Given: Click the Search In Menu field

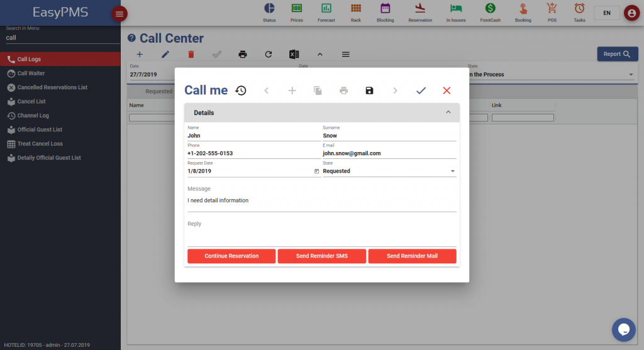Looking at the screenshot, I should 63,38.
